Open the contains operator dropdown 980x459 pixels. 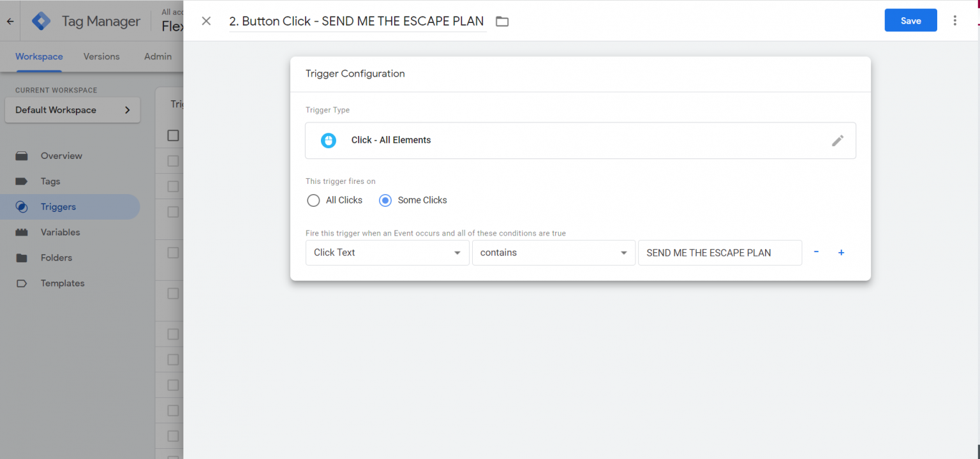[553, 252]
